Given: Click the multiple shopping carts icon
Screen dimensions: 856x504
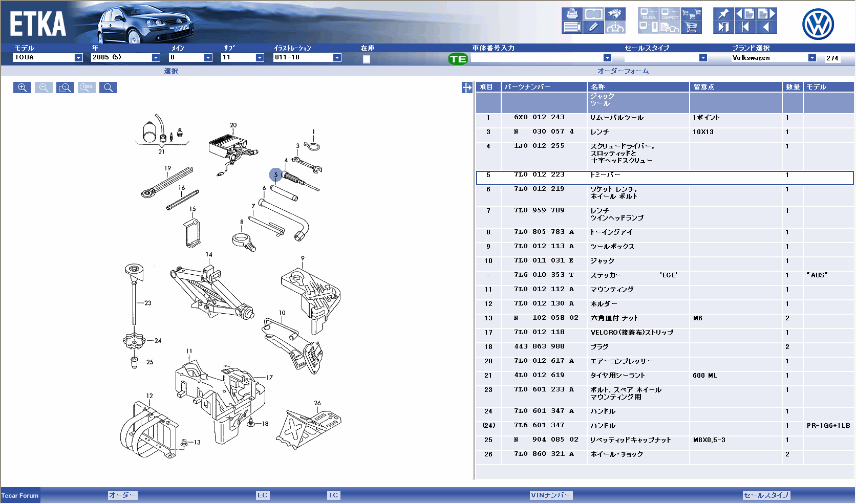Looking at the screenshot, I should coord(691,14).
